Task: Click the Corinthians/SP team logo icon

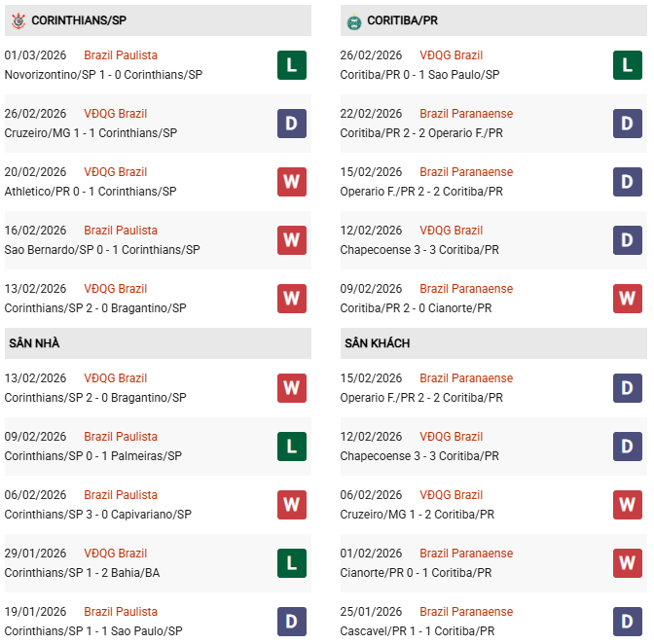Action: pyautogui.click(x=18, y=20)
